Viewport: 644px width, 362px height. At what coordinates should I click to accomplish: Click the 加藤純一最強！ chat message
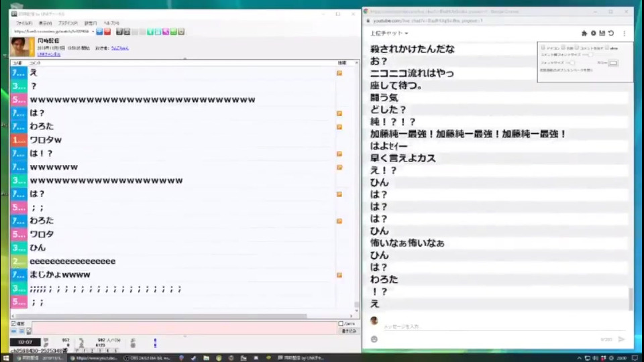tap(468, 134)
